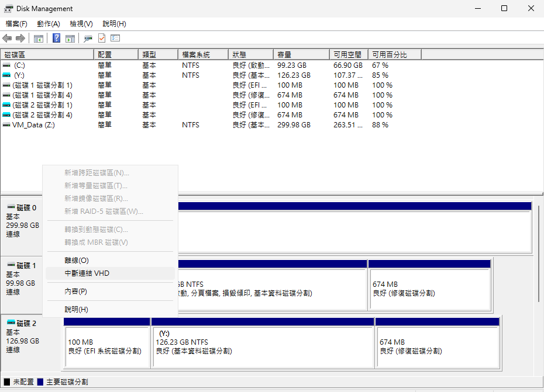Image resolution: width=544 pixels, height=392 pixels.
Task: Toggle the action pane toolbar icon
Action: [x=70, y=39]
